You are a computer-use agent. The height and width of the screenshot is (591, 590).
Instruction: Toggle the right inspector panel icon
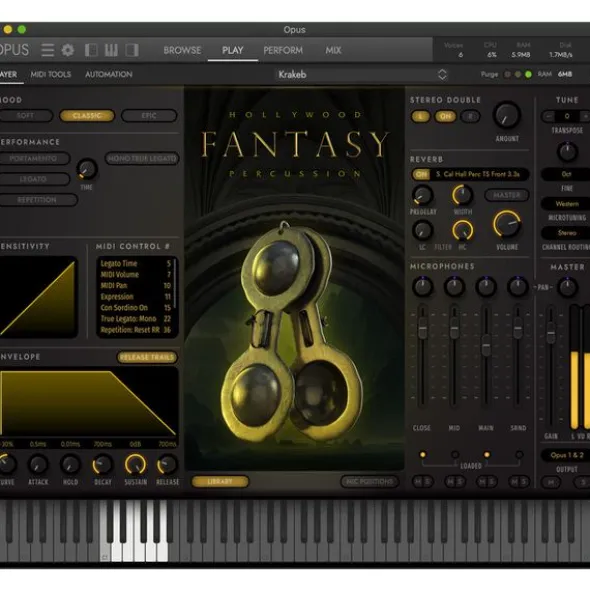(x=132, y=50)
